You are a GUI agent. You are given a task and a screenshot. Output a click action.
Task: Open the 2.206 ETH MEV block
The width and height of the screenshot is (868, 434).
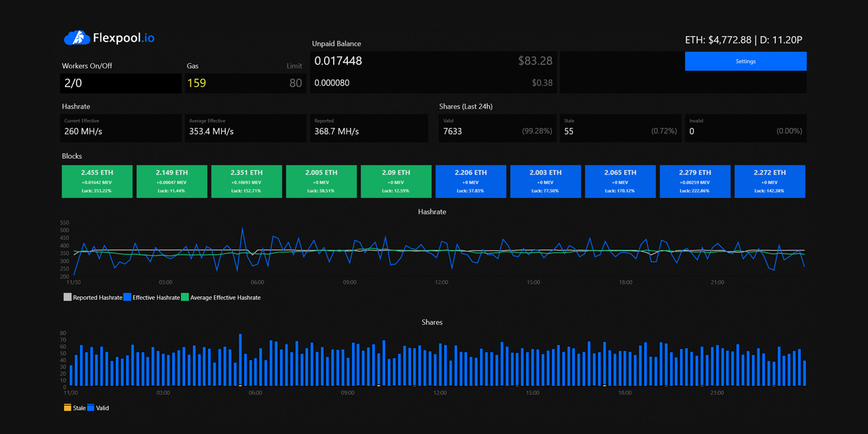pos(471,181)
